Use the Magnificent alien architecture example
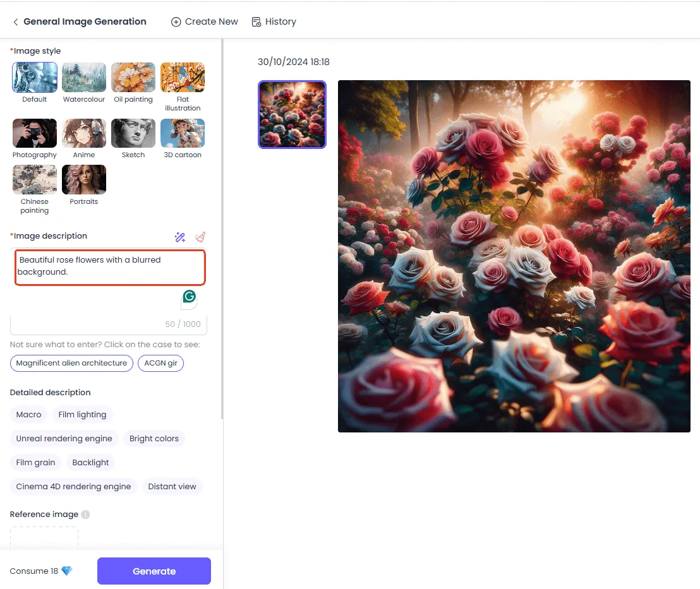The height and width of the screenshot is (589, 700). 71,363
